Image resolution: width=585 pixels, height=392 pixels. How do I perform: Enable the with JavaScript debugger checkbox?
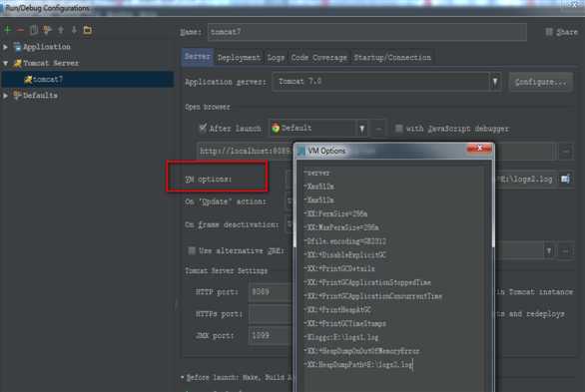(399, 129)
